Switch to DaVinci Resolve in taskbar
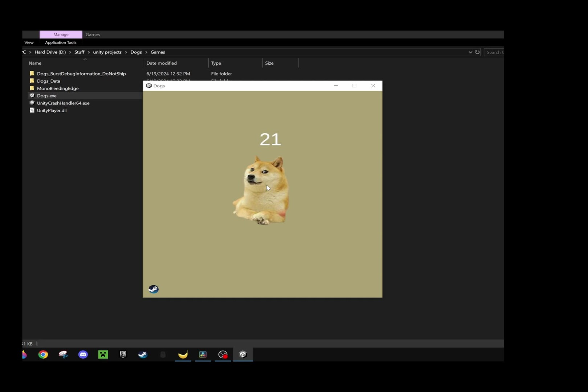The image size is (588, 392). 203,355
